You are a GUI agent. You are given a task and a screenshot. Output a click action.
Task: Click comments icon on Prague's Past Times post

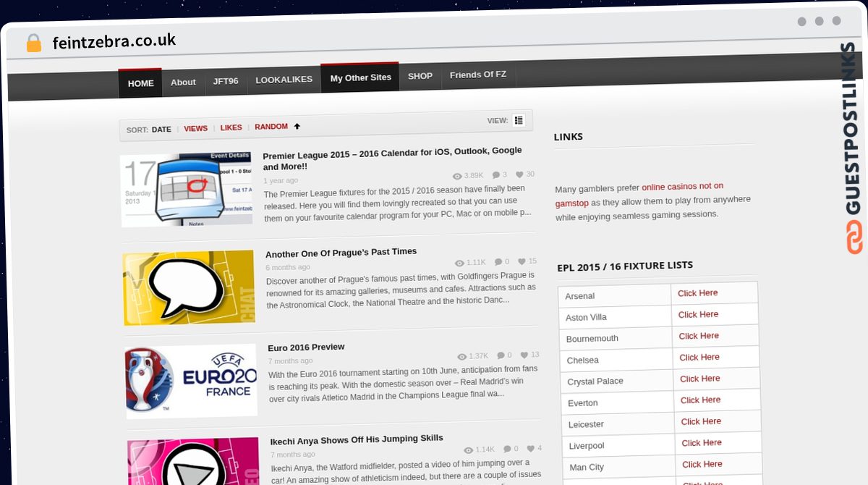(x=498, y=262)
